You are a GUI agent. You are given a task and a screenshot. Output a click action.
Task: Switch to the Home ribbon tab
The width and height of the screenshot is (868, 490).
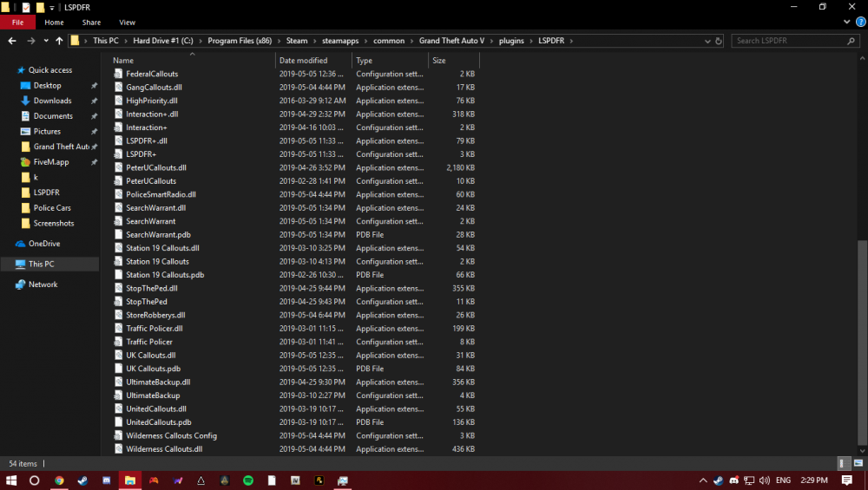tap(54, 23)
